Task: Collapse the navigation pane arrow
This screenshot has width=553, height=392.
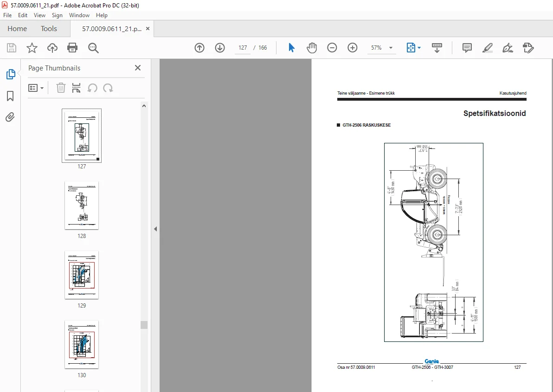Action: pos(155,229)
